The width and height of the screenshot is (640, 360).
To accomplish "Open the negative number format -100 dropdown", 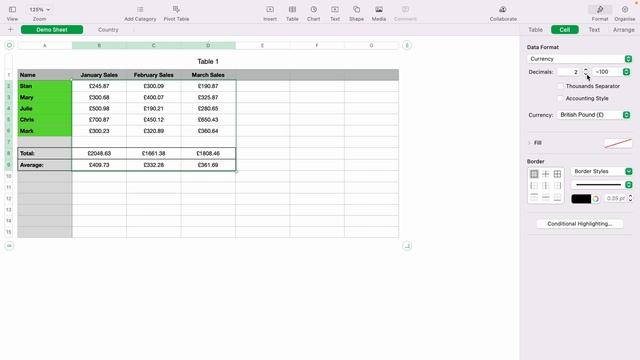I will click(611, 72).
